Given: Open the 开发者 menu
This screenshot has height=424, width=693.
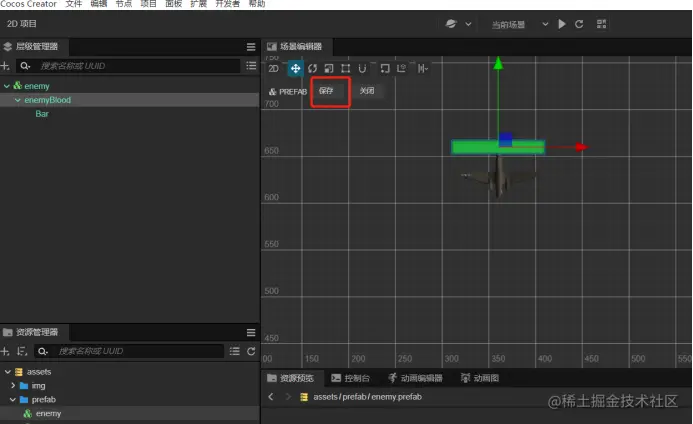Looking at the screenshot, I should click(x=228, y=4).
